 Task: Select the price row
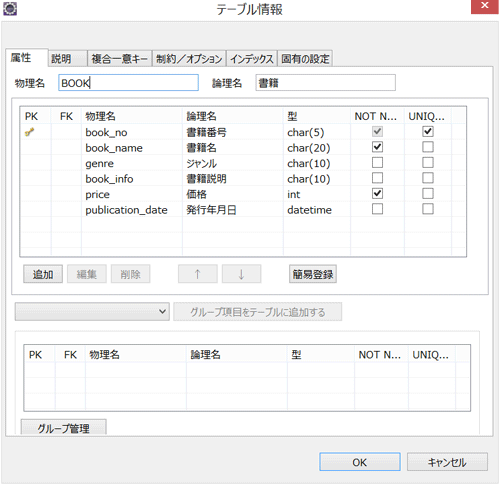[243, 194]
